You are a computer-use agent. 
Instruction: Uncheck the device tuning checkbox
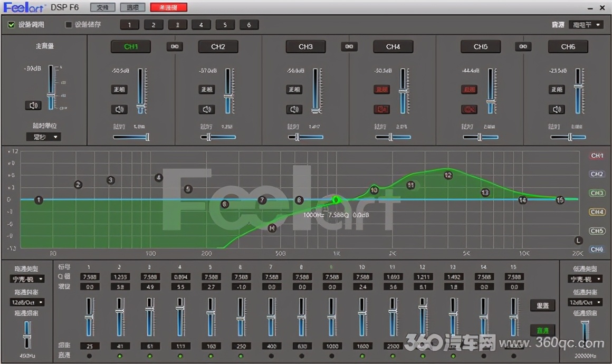12,24
